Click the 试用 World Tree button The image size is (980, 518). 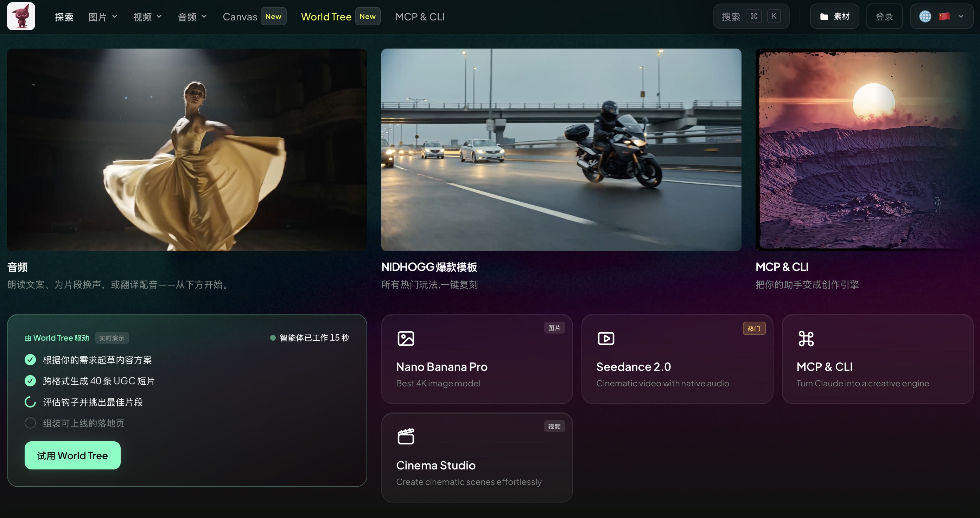(x=72, y=455)
